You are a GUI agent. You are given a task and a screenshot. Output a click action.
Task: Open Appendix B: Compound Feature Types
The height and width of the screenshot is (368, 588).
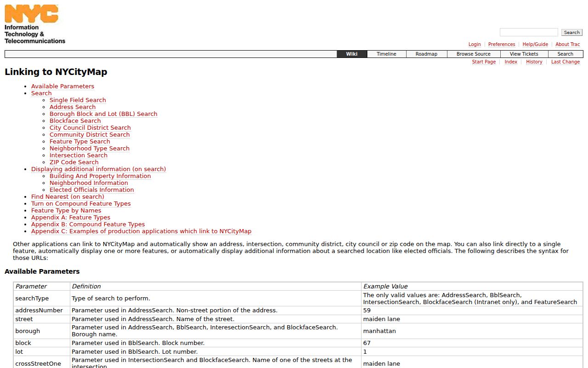point(88,224)
